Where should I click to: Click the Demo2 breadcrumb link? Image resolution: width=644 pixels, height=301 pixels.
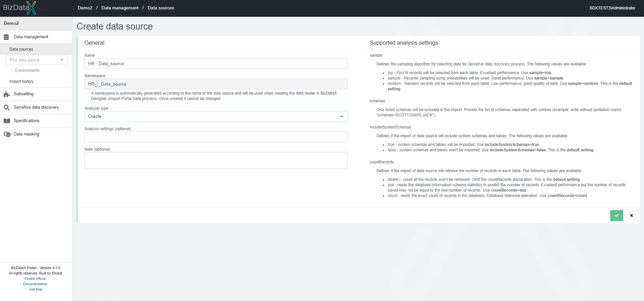pyautogui.click(x=85, y=8)
